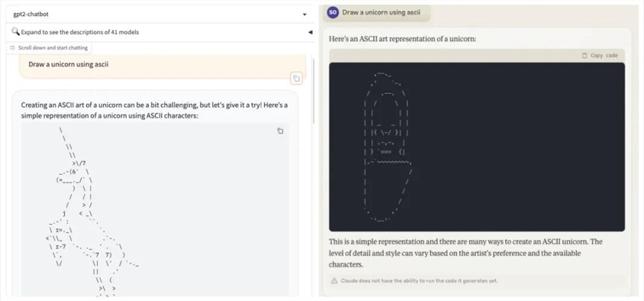Click the SO user avatar
Viewport: 644px width, 301px height.
click(333, 12)
